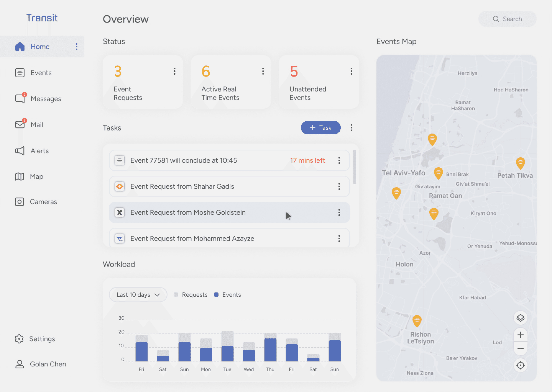The width and height of the screenshot is (552, 392).
Task: Open the Tasks section three-dot menu
Action: tap(351, 128)
